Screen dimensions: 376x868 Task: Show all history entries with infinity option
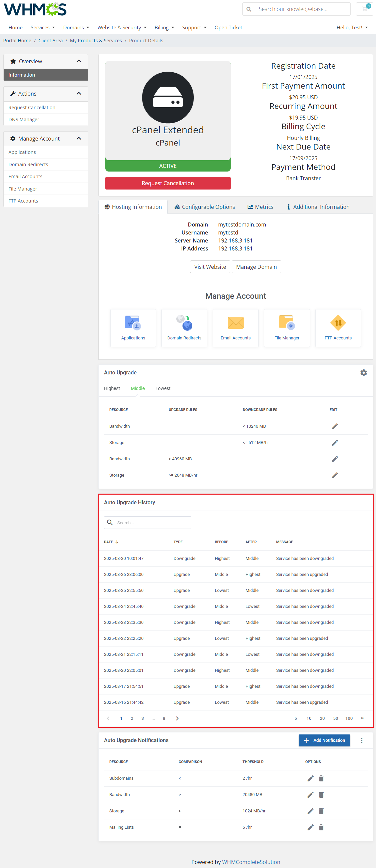[x=362, y=718]
